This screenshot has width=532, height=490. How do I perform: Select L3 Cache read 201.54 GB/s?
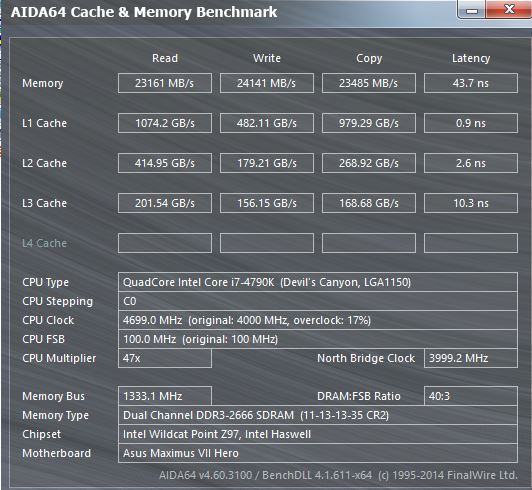(x=165, y=203)
